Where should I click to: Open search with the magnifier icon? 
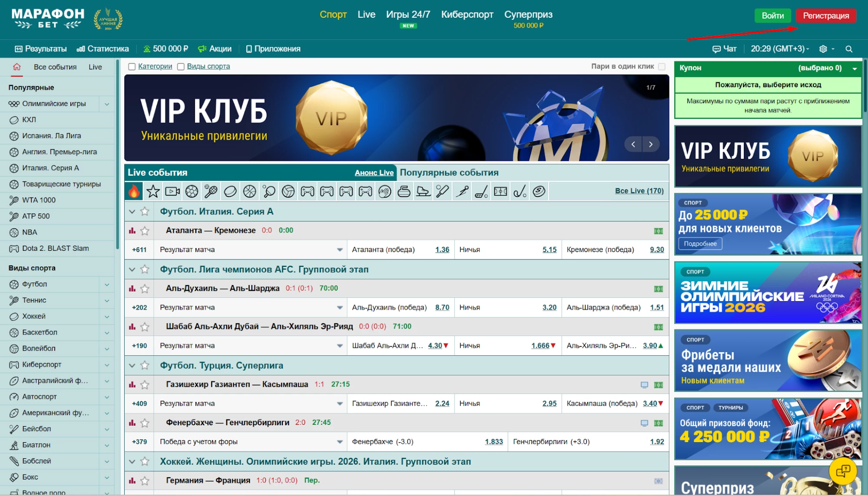pos(849,49)
